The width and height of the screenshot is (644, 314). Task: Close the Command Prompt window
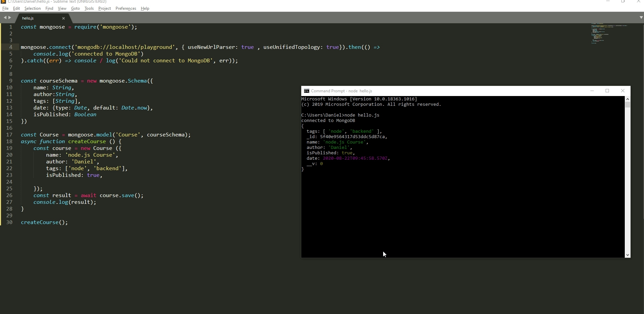(x=623, y=91)
